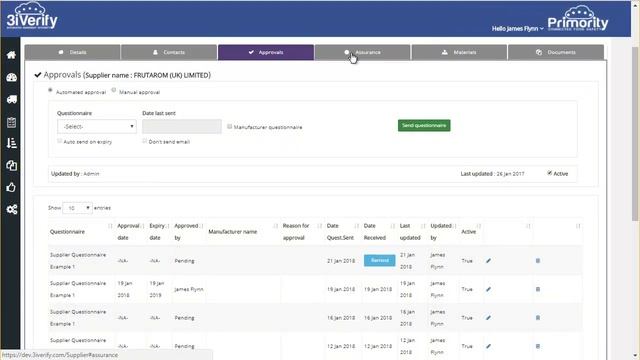Switch to the Contacts tab

click(169, 52)
